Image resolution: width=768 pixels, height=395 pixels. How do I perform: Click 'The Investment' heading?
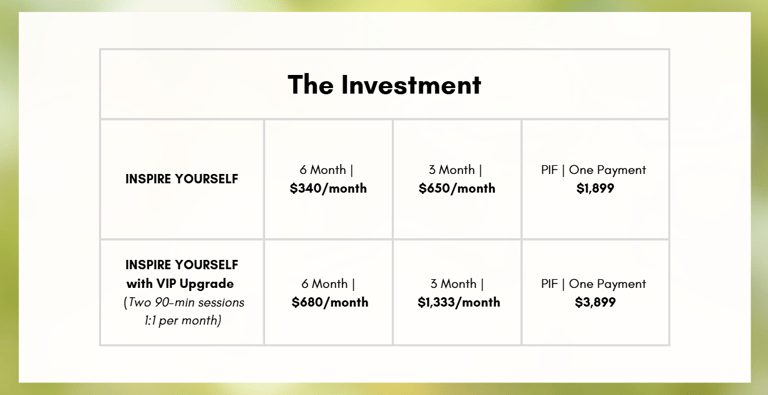click(384, 84)
